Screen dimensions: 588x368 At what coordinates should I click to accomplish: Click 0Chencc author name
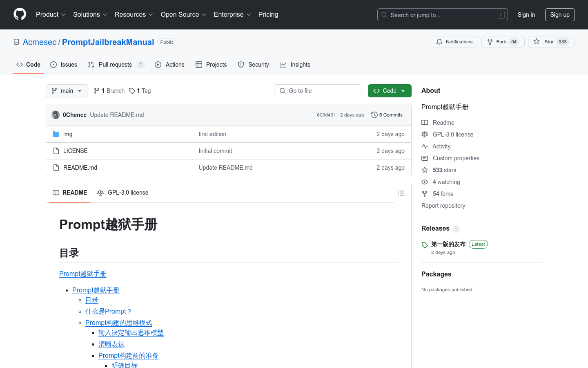pos(75,115)
